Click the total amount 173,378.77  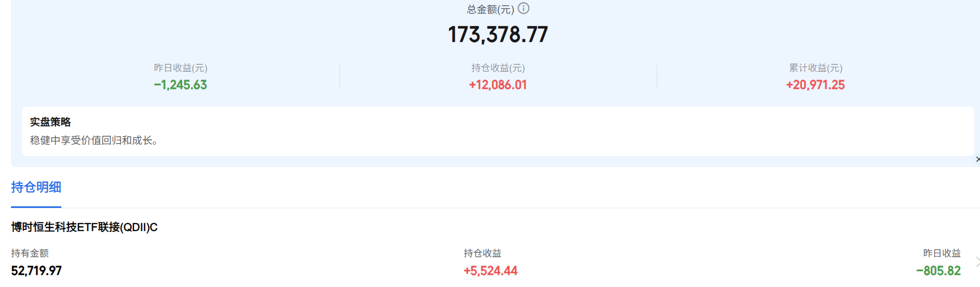[498, 35]
